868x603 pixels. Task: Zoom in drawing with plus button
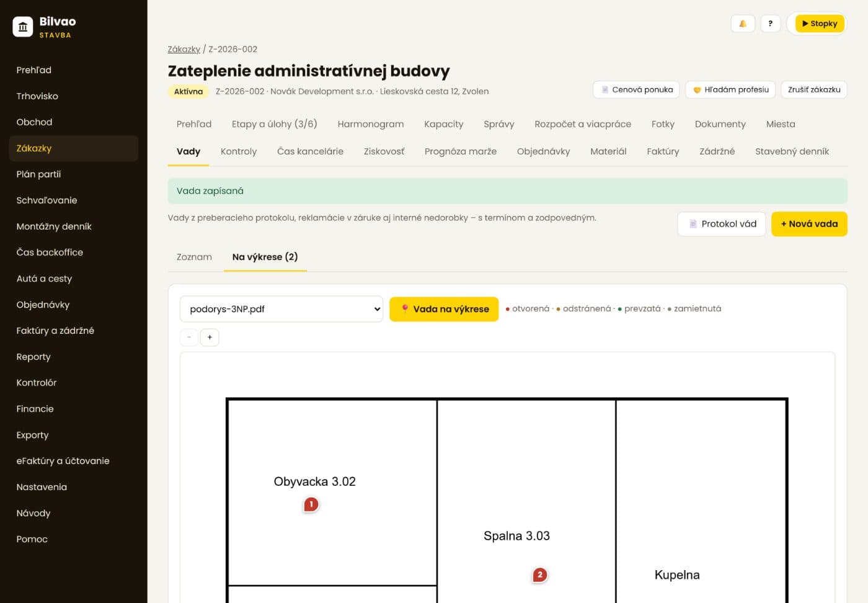[210, 337]
